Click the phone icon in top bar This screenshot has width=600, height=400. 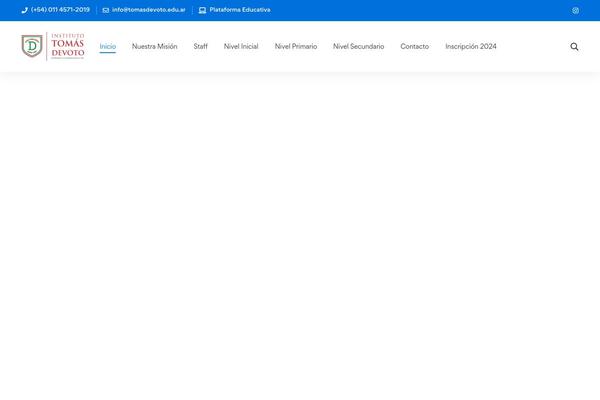25,10
